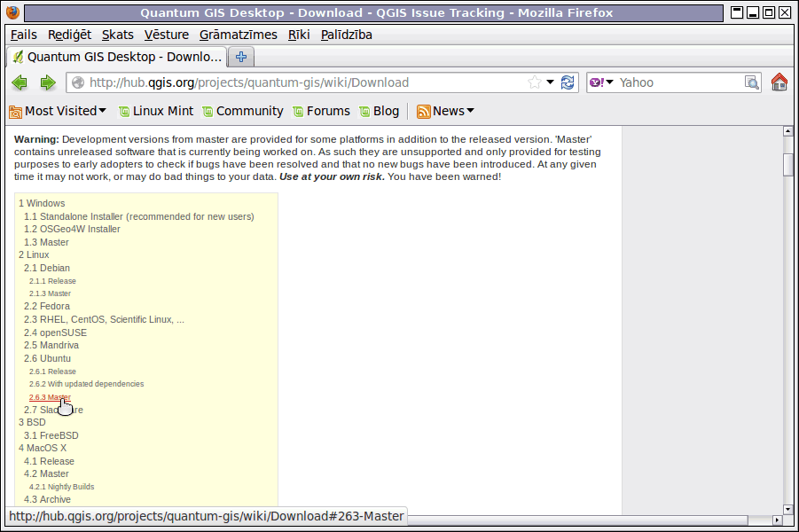The width and height of the screenshot is (799, 532).
Task: Open the URL history dropdown arrow
Action: pyautogui.click(x=551, y=82)
